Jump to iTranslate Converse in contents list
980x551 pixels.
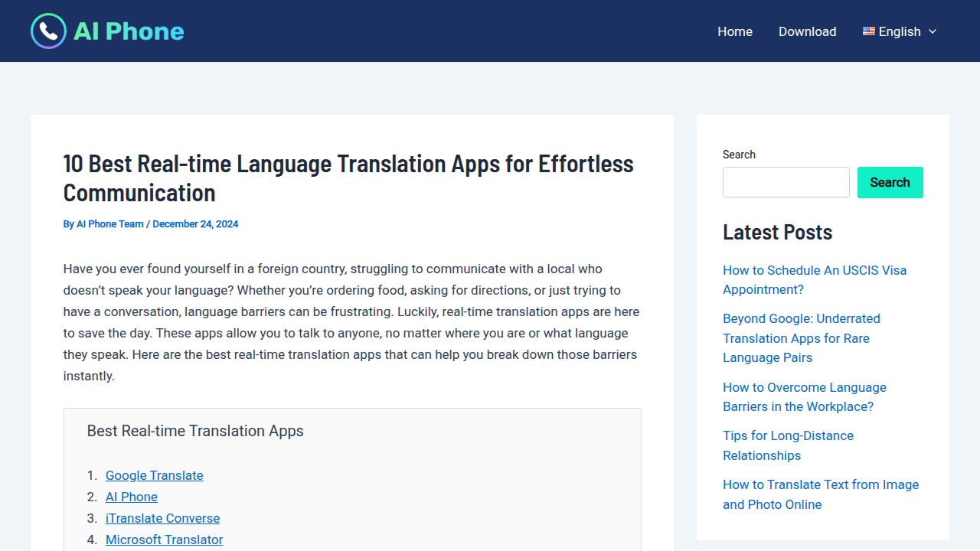pos(162,518)
